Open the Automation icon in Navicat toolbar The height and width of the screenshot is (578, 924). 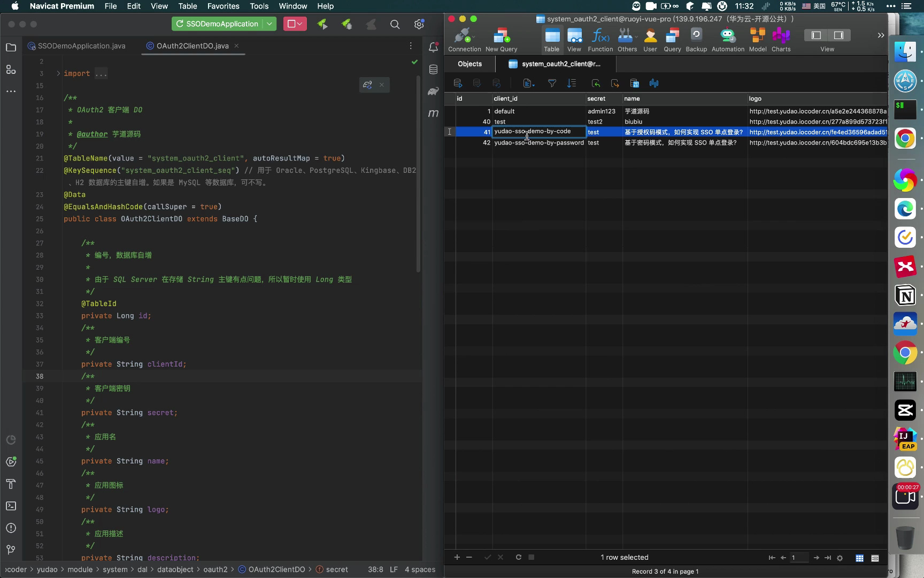click(728, 40)
